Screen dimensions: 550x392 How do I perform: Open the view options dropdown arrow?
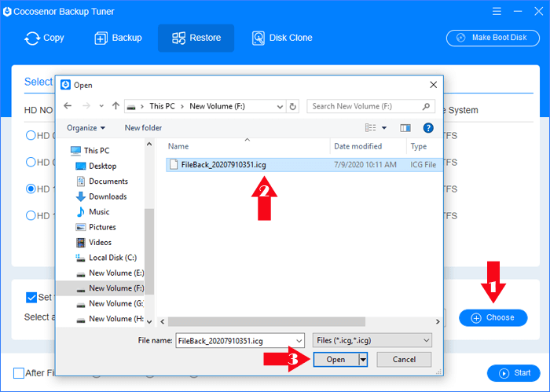[x=384, y=128]
